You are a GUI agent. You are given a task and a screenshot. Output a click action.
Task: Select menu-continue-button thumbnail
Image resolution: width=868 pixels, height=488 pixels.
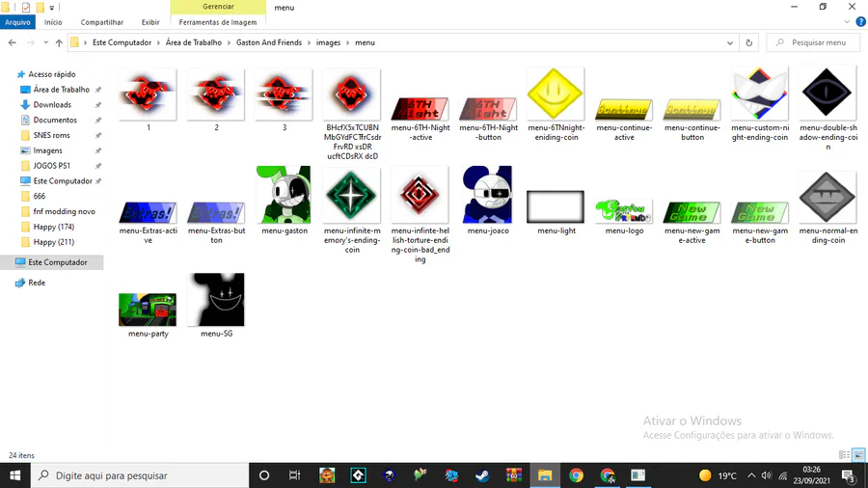click(x=692, y=110)
